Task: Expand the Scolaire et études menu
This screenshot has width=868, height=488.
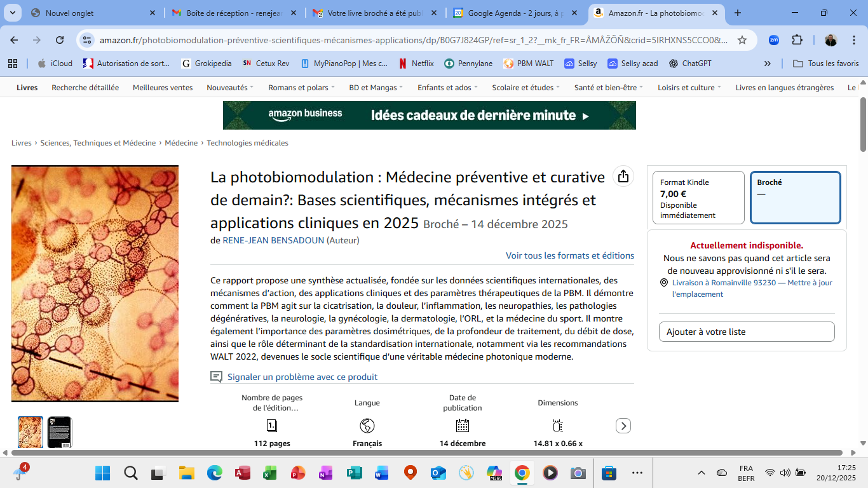Action: pos(526,88)
